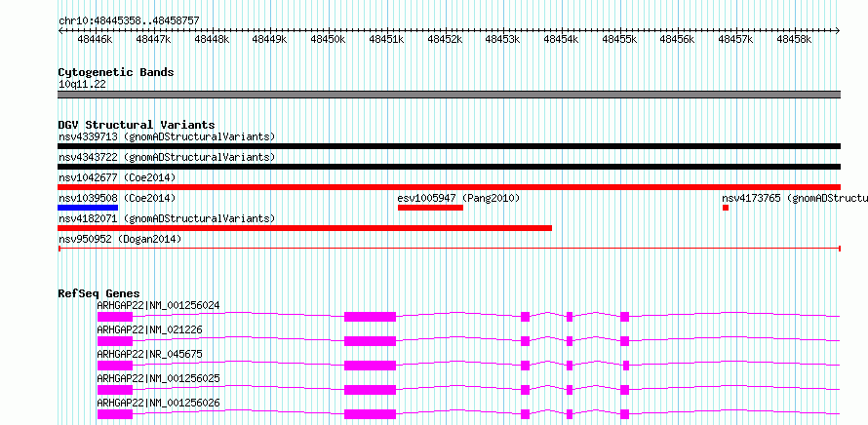Image resolution: width=868 pixels, height=425 pixels.
Task: Click the Cytogenetic Bands track title
Action: point(116,72)
